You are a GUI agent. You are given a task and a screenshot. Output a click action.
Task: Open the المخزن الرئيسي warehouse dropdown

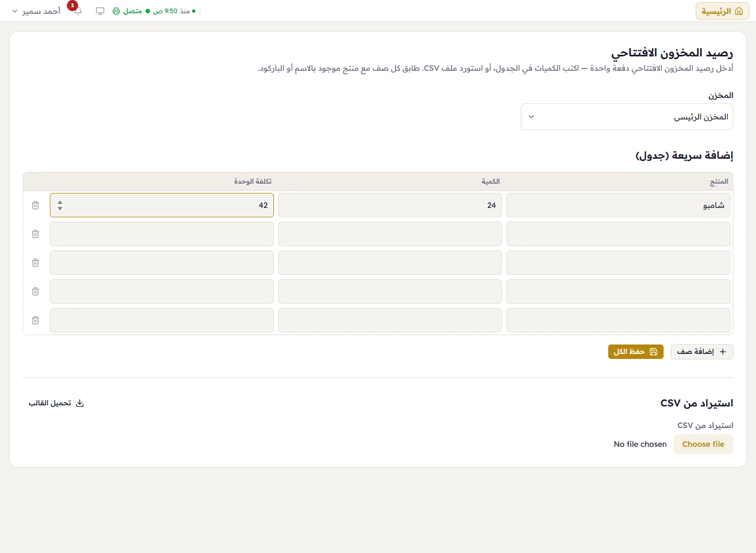click(x=627, y=117)
